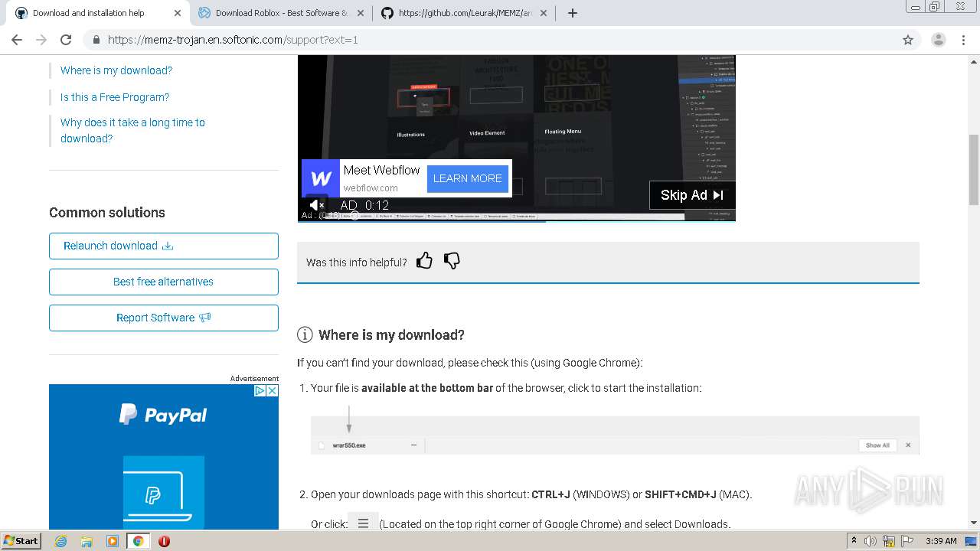Click the Report Software button

[164, 318]
